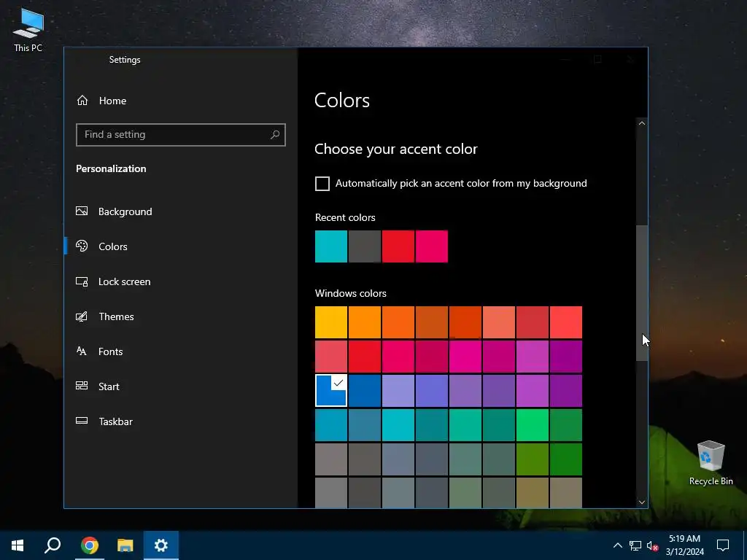747x560 pixels.
Task: Select the checked default blue swatch
Action: pos(331,391)
